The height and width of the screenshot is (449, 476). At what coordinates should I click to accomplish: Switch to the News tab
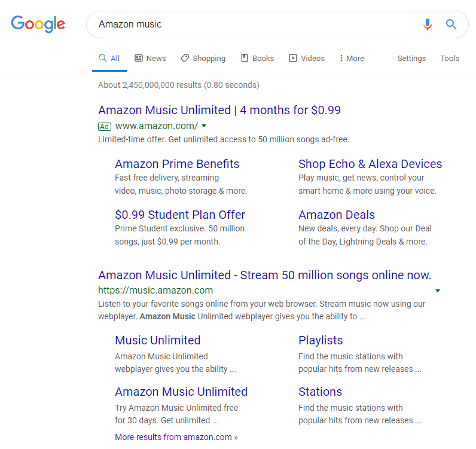[150, 58]
